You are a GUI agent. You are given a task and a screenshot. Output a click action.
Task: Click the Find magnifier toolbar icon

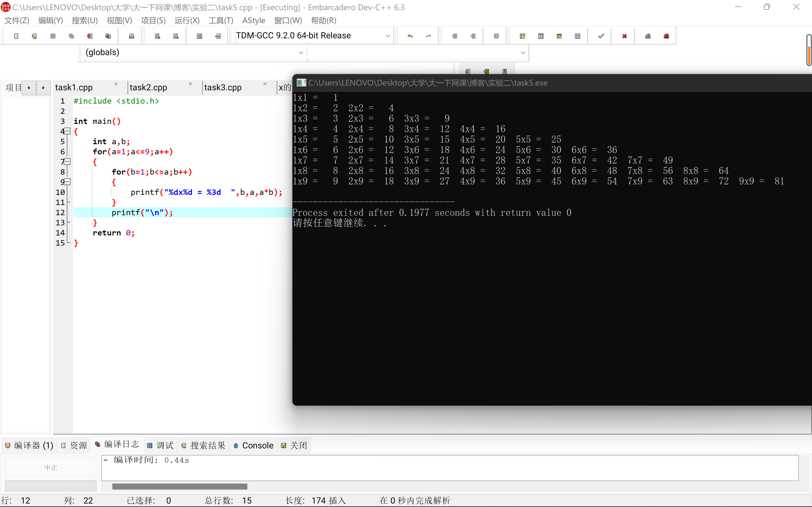click(x=157, y=36)
